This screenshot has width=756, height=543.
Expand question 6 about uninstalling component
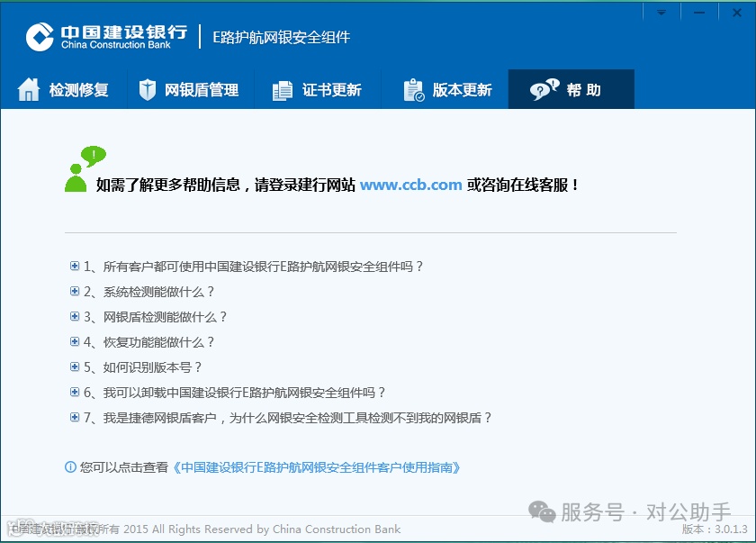coord(75,392)
